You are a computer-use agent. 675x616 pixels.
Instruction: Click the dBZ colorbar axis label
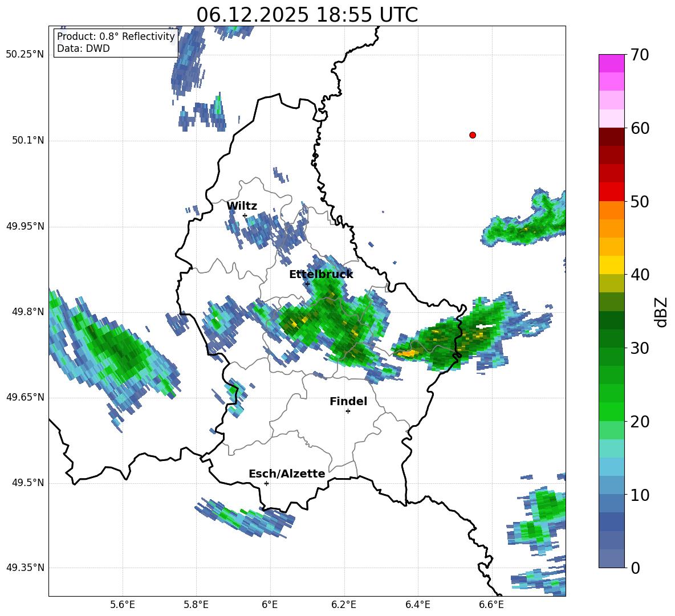click(662, 312)
